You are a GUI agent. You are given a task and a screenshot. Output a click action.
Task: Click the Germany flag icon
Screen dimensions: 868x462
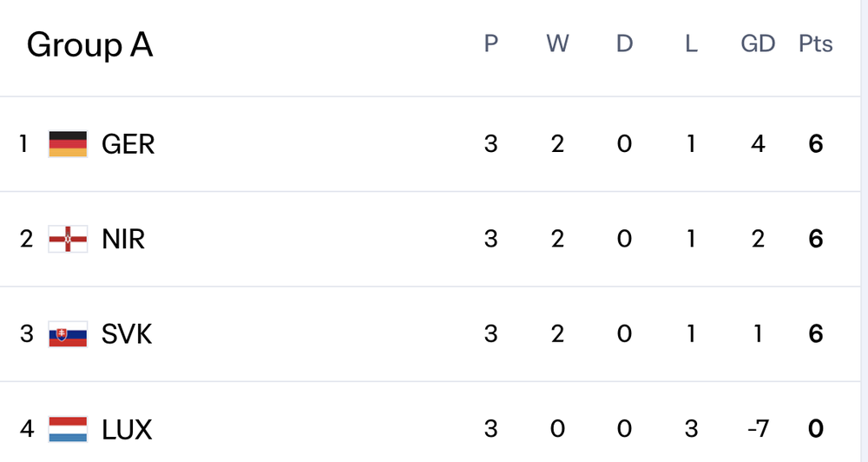point(68,143)
